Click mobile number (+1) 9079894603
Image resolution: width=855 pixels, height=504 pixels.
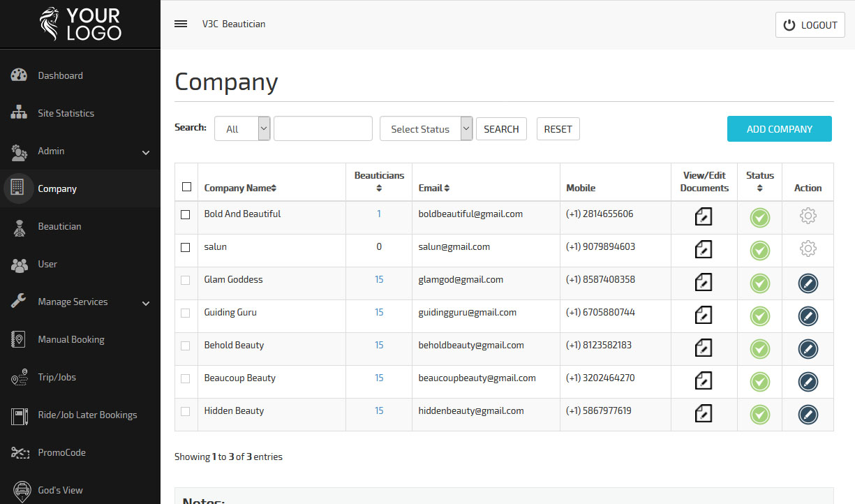pos(600,246)
